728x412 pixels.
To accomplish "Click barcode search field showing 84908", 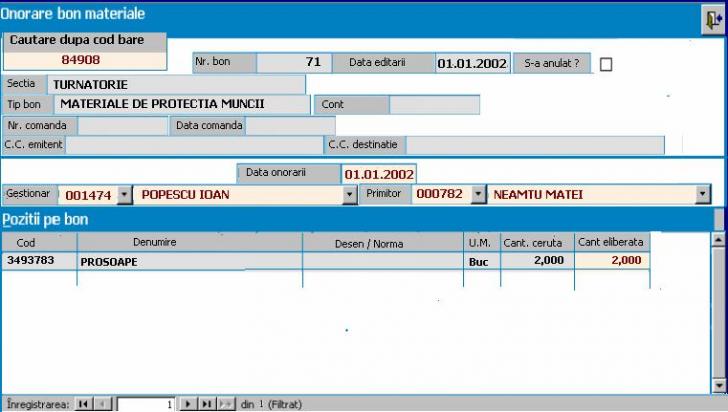I will 82,59.
